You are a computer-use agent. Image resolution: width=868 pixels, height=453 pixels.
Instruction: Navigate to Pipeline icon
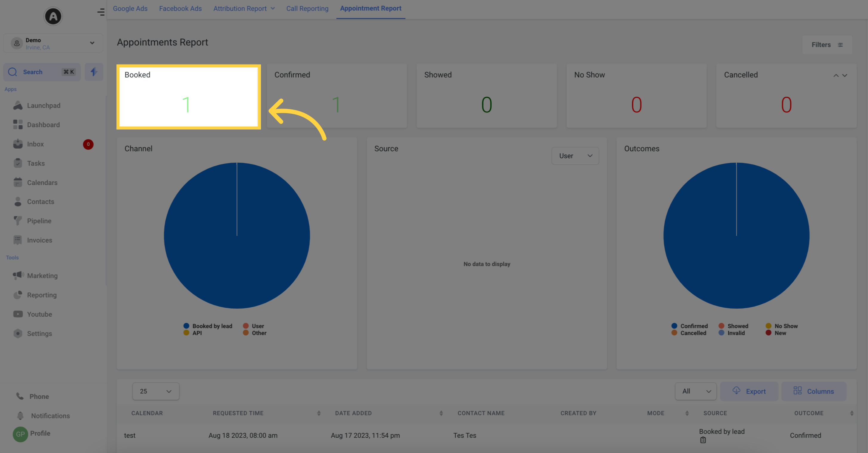(18, 221)
